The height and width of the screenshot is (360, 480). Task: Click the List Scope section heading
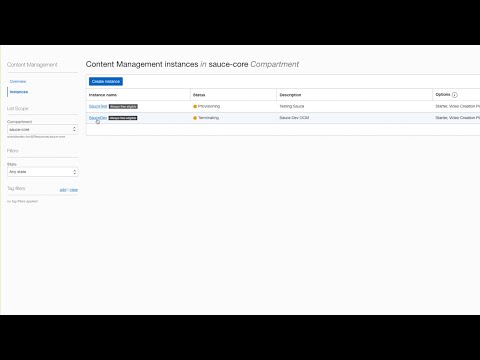[18, 109]
